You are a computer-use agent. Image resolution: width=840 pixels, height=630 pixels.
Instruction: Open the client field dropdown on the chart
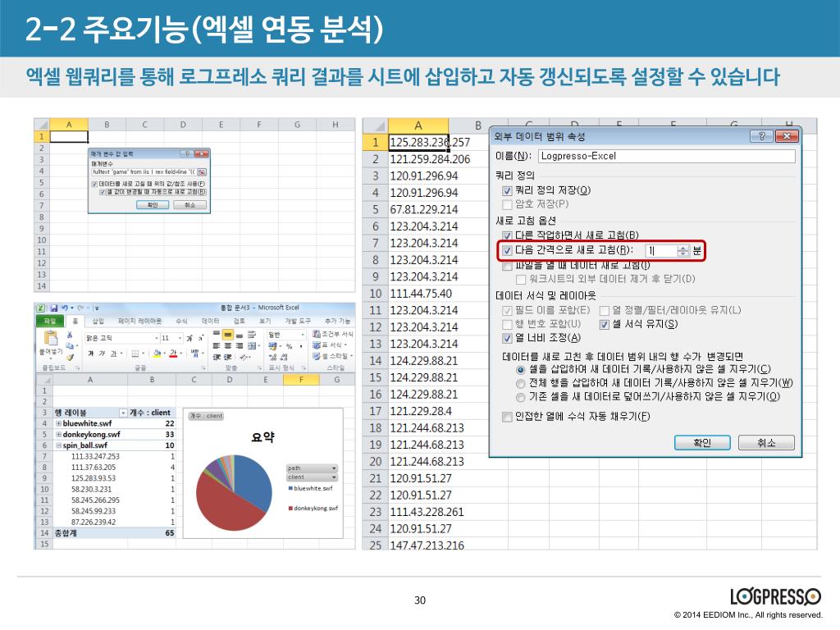[334, 477]
